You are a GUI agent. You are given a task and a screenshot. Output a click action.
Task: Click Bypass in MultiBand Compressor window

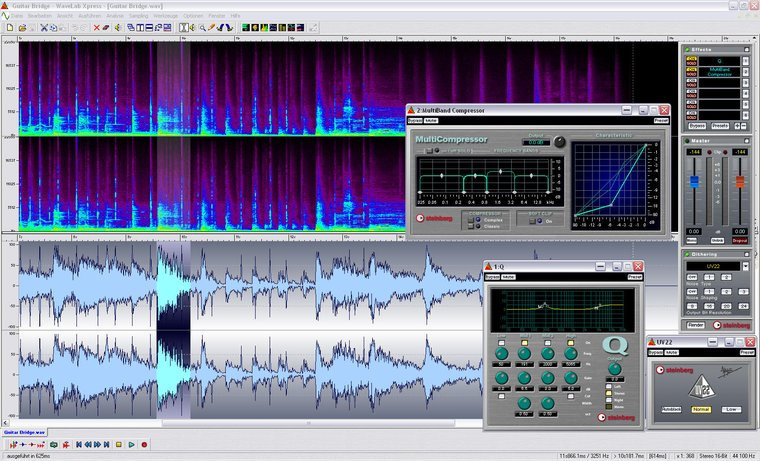415,120
